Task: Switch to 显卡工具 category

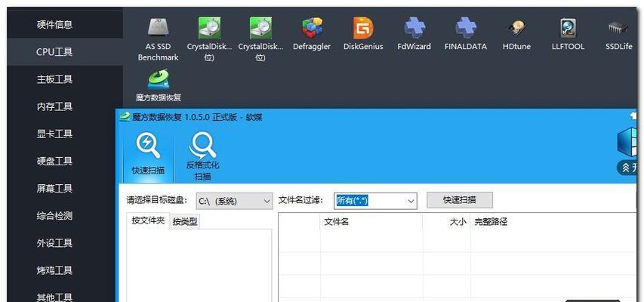Action: pyautogui.click(x=54, y=134)
